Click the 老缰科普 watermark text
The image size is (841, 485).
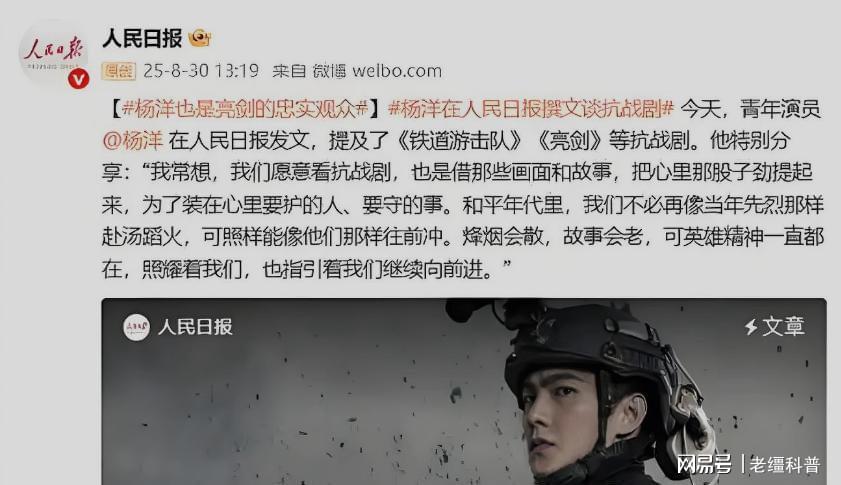pos(785,465)
